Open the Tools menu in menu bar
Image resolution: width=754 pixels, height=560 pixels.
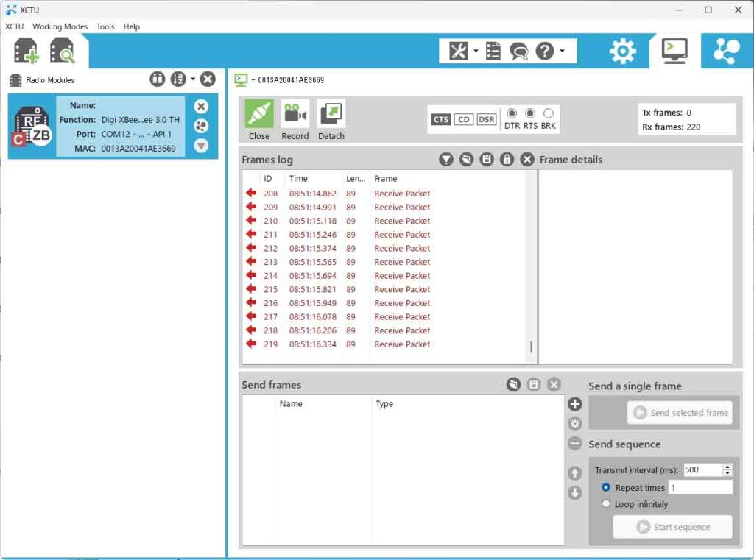[105, 26]
